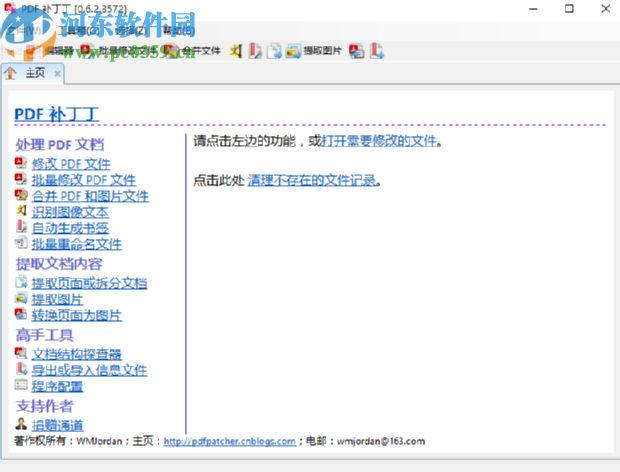
Task: Click the 高手工具 section heading
Action: [x=45, y=335]
